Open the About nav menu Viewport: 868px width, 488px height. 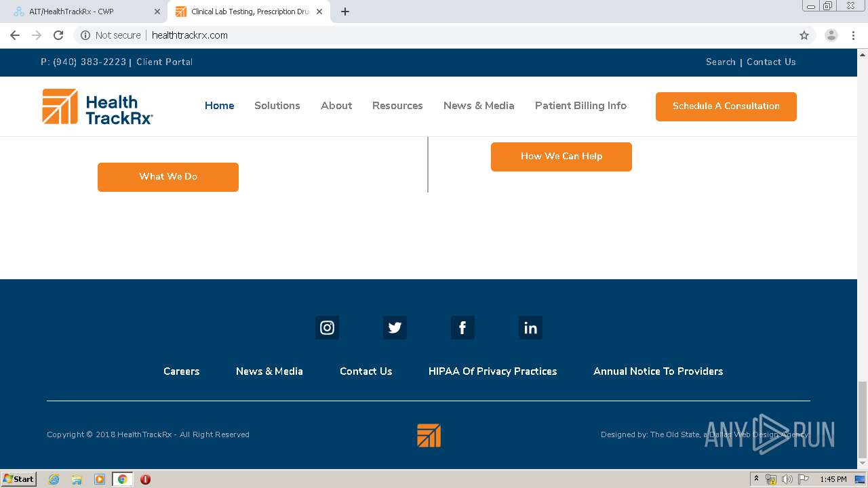336,106
